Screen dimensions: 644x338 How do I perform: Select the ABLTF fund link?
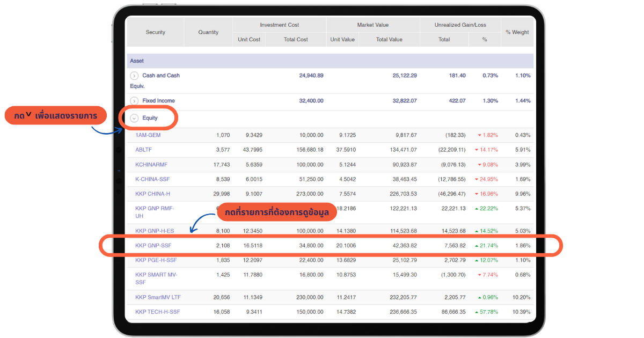pyautogui.click(x=143, y=150)
